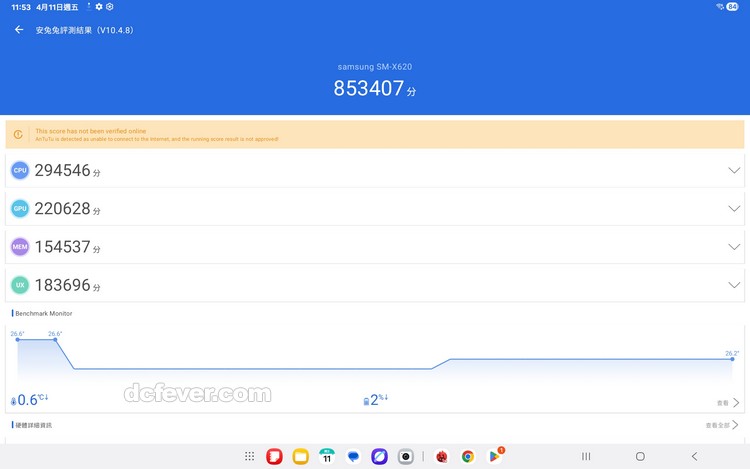750x469 pixels.
Task: Tap the Recents navigation button
Action: point(586,457)
